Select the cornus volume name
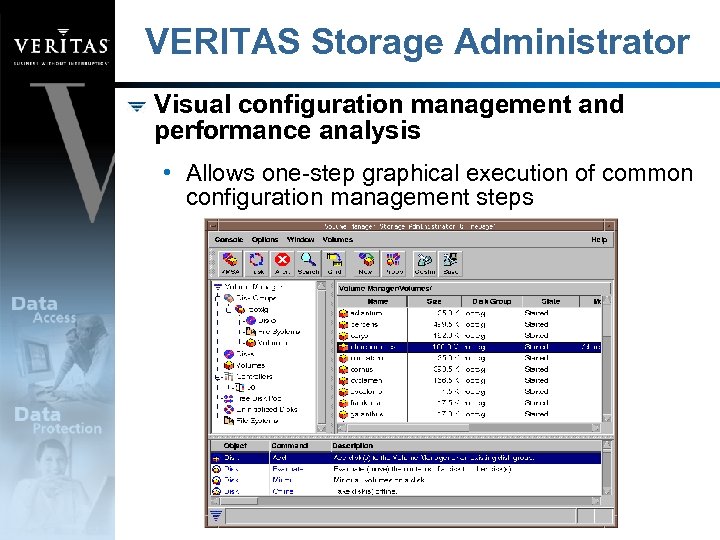The image size is (720, 540). pyautogui.click(x=362, y=370)
